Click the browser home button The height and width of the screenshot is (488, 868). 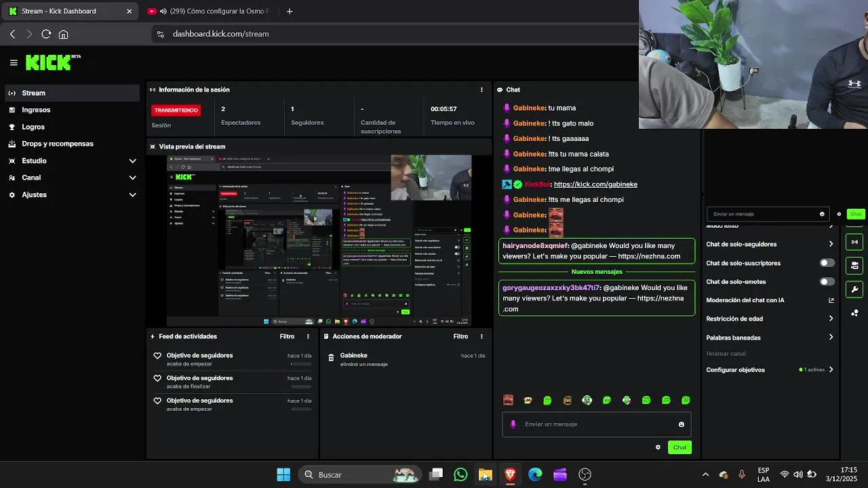click(x=63, y=34)
